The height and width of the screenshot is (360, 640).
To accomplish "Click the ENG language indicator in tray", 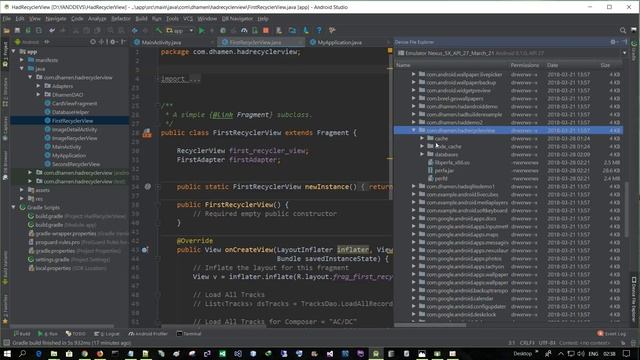I will coord(593,353).
